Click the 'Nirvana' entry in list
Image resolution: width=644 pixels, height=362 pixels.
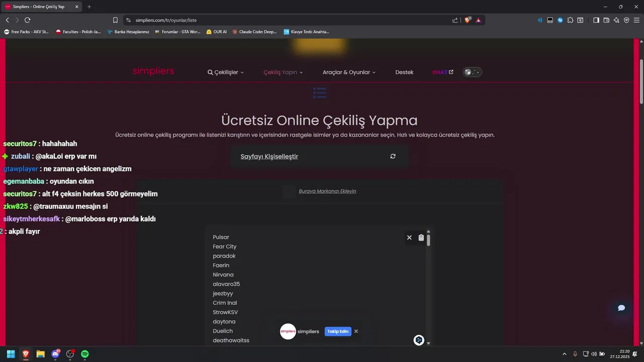223,275
